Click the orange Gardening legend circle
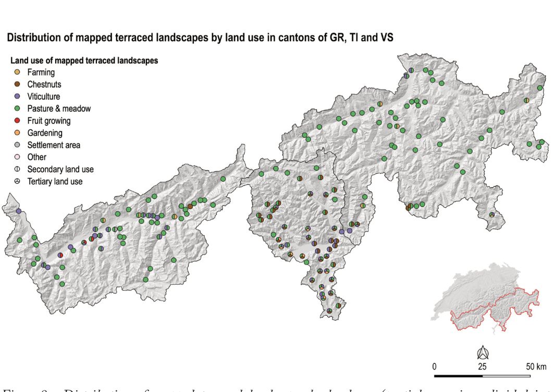This screenshot has height=392, width=555. point(17,133)
